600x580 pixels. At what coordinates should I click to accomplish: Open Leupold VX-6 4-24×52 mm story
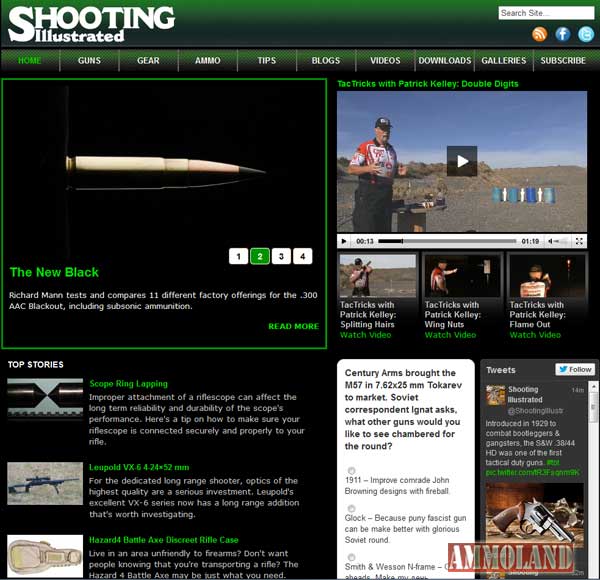click(x=139, y=467)
